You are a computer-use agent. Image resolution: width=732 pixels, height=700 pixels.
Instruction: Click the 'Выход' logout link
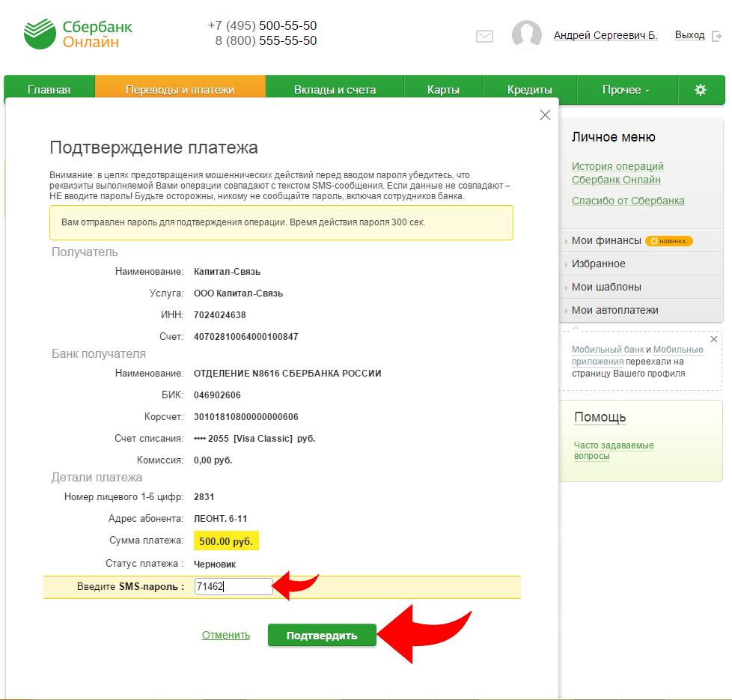click(689, 35)
